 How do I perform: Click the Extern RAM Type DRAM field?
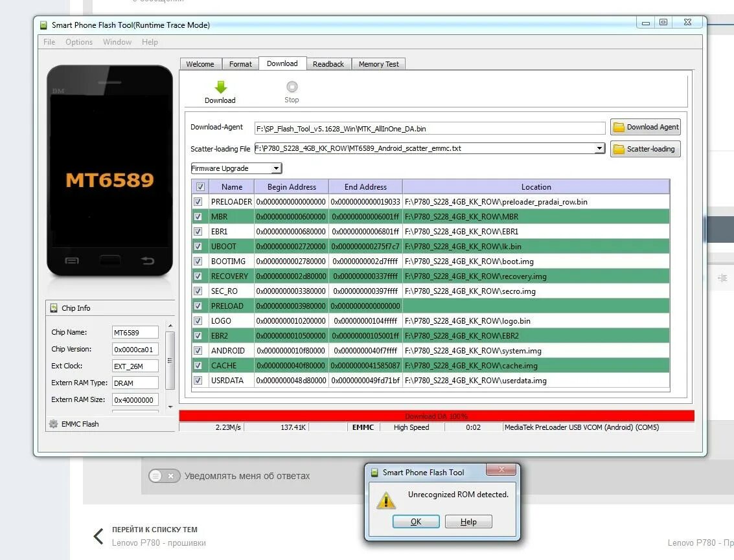click(x=135, y=383)
